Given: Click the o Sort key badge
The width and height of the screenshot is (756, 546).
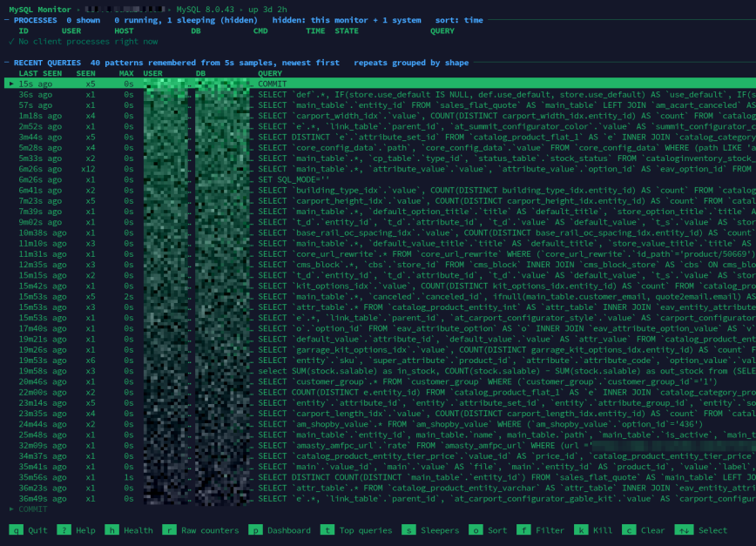Looking at the screenshot, I should pyautogui.click(x=476, y=530).
